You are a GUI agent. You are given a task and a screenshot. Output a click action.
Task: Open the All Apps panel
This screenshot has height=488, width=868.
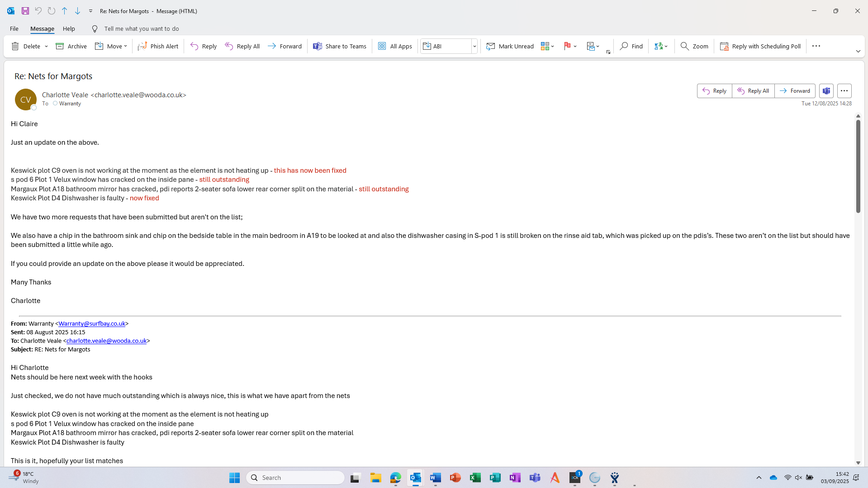(395, 46)
